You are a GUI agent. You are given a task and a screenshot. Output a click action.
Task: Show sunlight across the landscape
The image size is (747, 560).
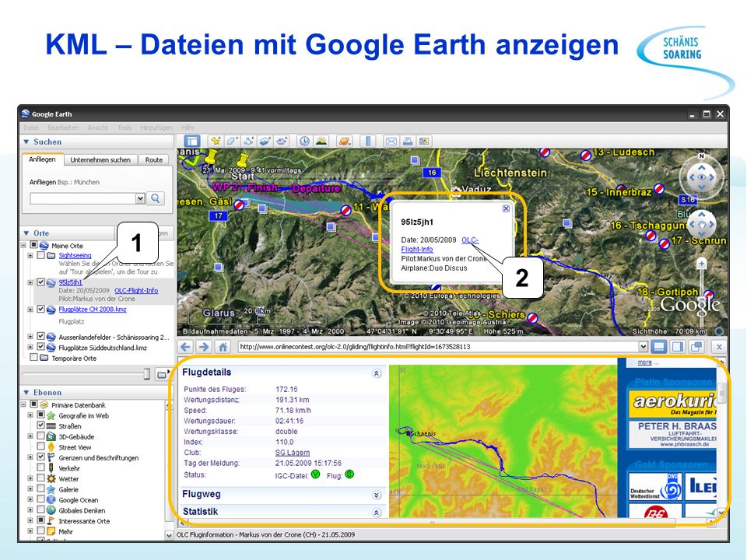321,141
